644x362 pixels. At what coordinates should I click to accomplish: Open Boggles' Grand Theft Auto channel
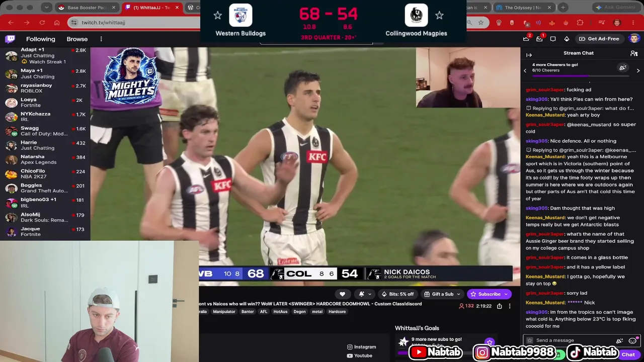point(45,188)
